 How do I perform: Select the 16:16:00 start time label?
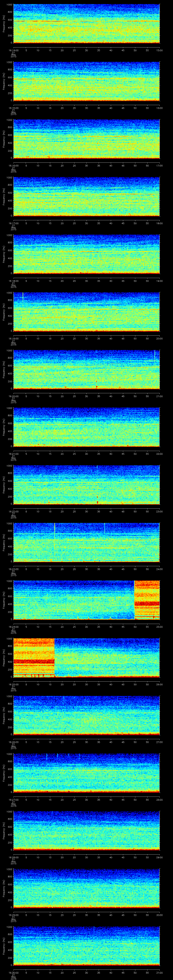[x=13, y=166]
